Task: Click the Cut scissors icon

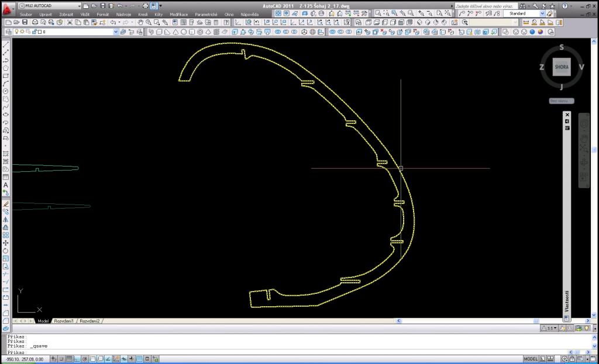Action: tap(70, 22)
